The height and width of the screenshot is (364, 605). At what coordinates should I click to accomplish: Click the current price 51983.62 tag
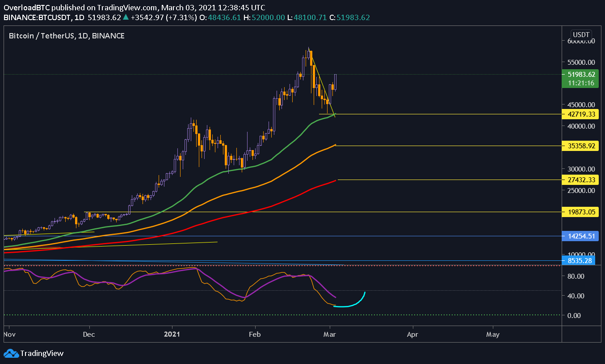coord(580,75)
